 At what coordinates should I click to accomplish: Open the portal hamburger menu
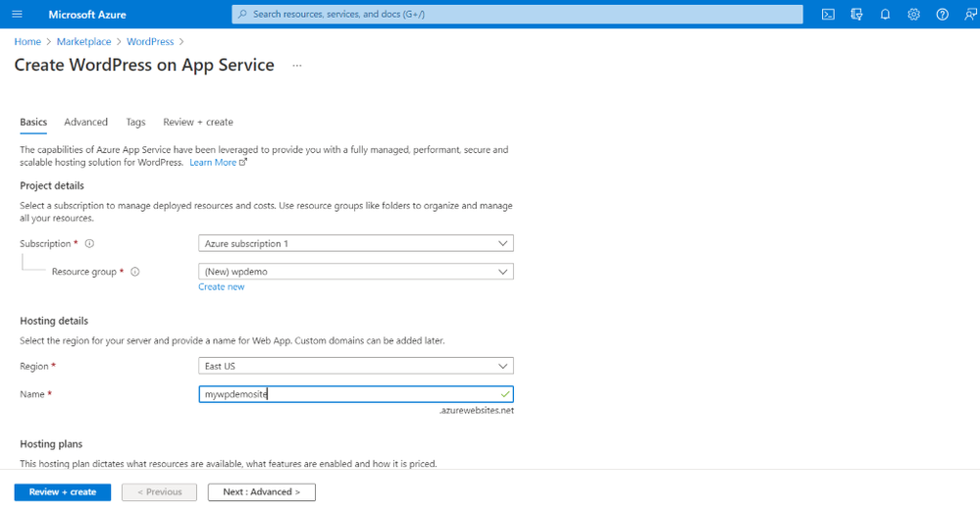(x=17, y=14)
